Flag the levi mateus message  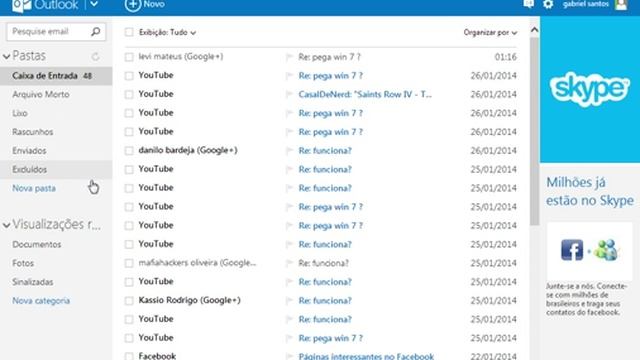pyautogui.click(x=289, y=57)
